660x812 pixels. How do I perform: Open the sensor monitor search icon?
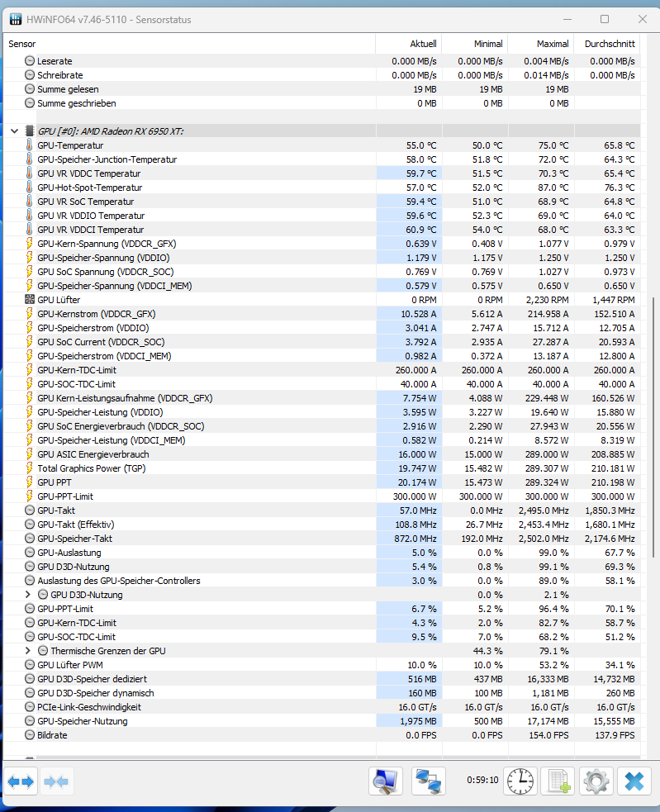coord(386,781)
